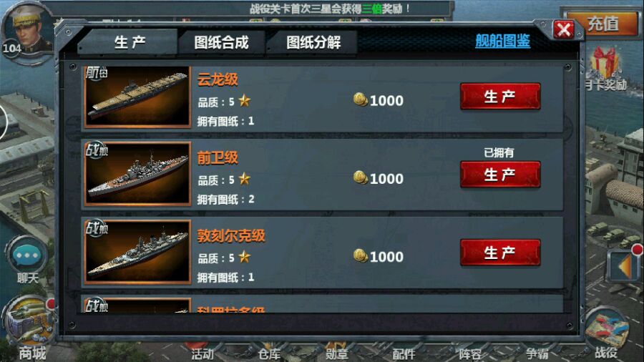Select the 生产 tab
The width and height of the screenshot is (644, 362).
(130, 42)
